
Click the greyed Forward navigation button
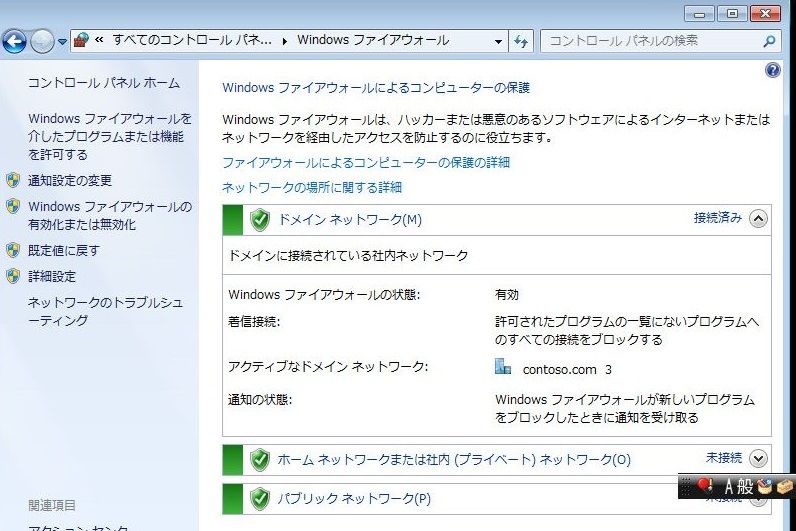[42, 42]
